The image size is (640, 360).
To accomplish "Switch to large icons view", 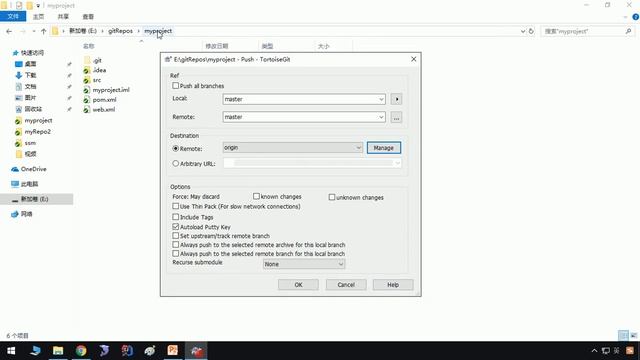I will [x=634, y=336].
